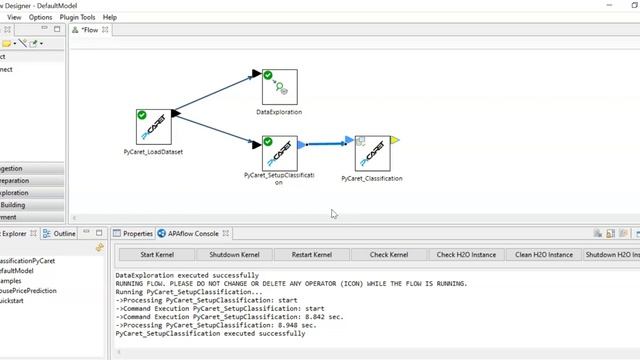Expand the Building palette drawer

[x=32, y=205]
